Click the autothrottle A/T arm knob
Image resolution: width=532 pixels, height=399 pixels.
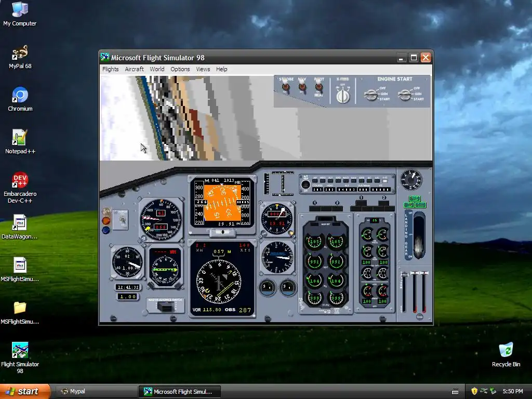(305, 184)
